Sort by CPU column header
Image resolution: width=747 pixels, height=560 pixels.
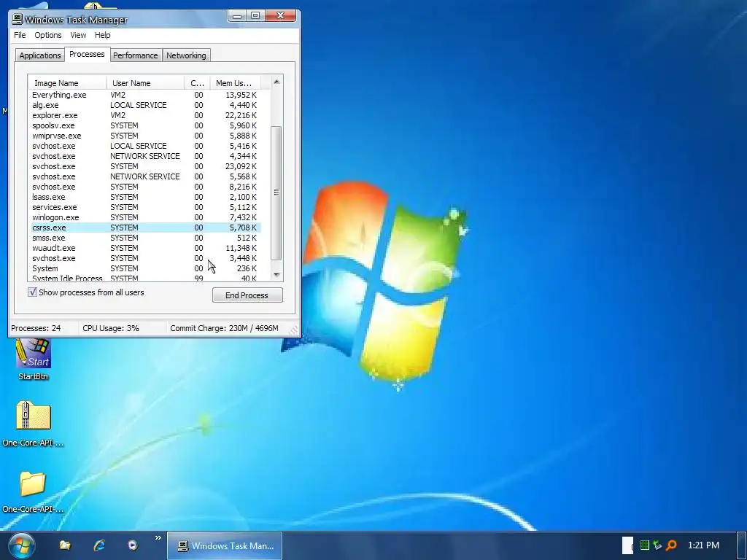[197, 83]
